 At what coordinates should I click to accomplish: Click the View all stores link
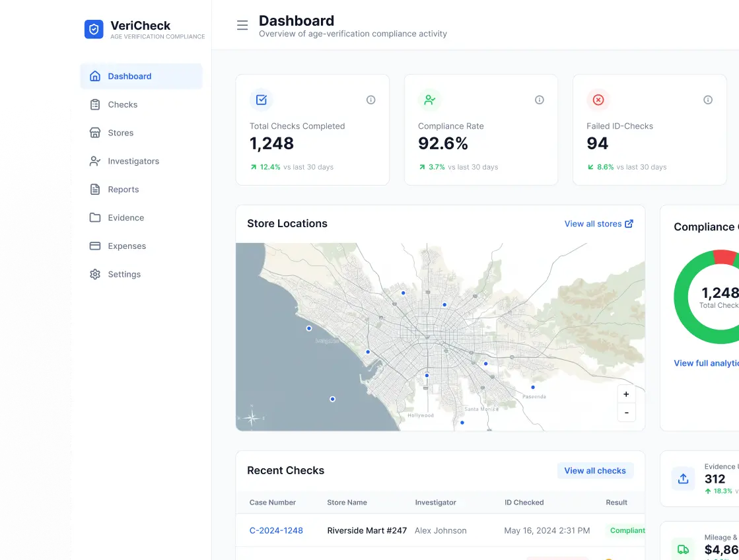point(599,224)
